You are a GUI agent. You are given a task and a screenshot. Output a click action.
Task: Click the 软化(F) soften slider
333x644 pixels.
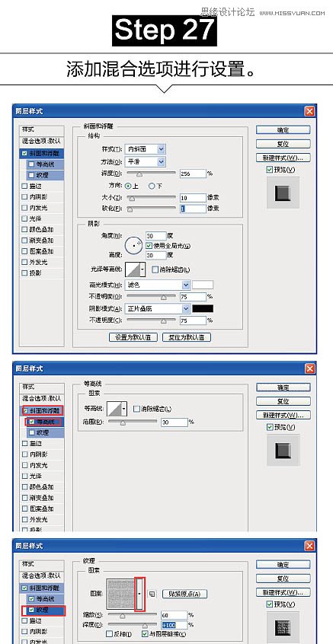click(x=151, y=209)
